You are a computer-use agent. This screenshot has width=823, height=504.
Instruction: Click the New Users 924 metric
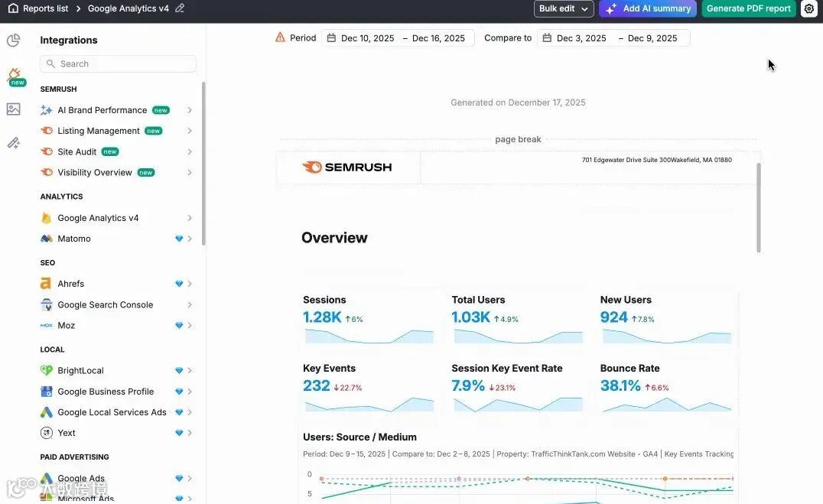[613, 317]
